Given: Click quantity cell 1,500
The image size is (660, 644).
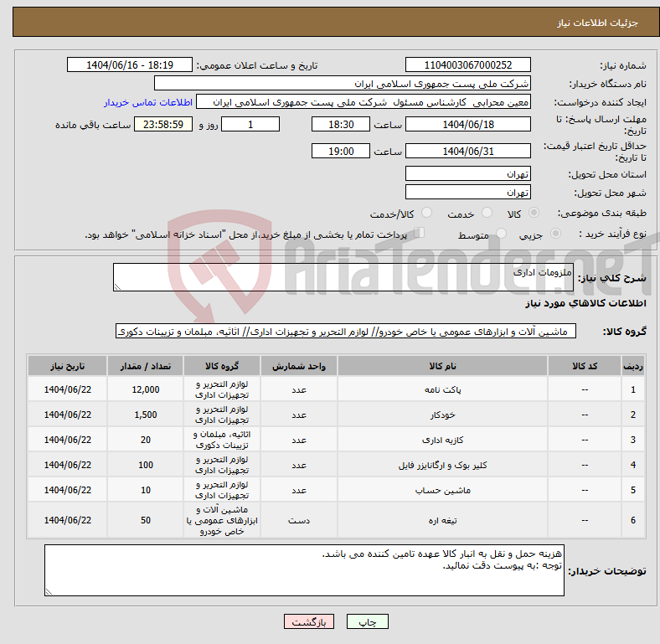Looking at the screenshot, I should pos(146,415).
